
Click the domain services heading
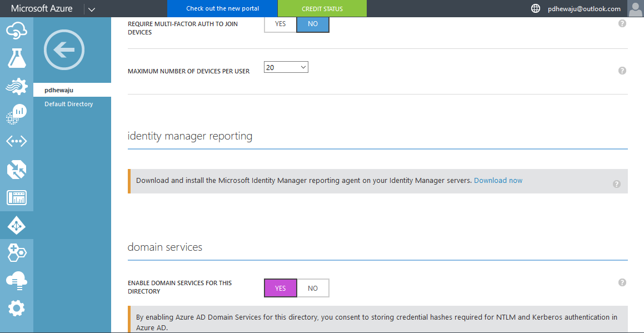coord(164,247)
